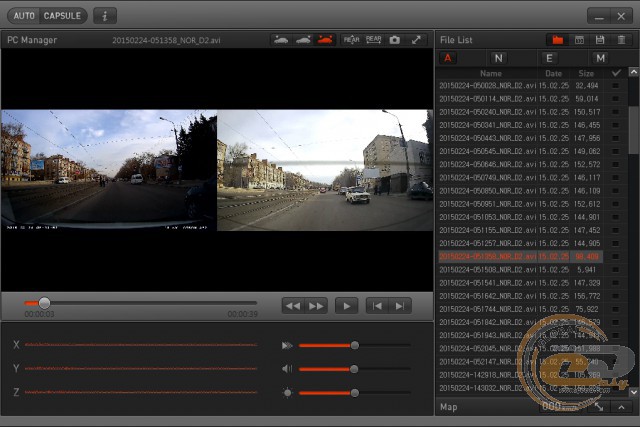Select file 20150224-050951_NOR_D2.avi
Image resolution: width=640 pixels, height=427 pixels.
point(521,204)
